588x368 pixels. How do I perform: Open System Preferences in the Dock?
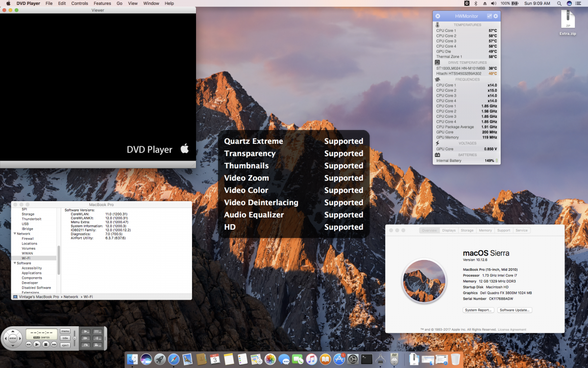pyautogui.click(x=353, y=360)
